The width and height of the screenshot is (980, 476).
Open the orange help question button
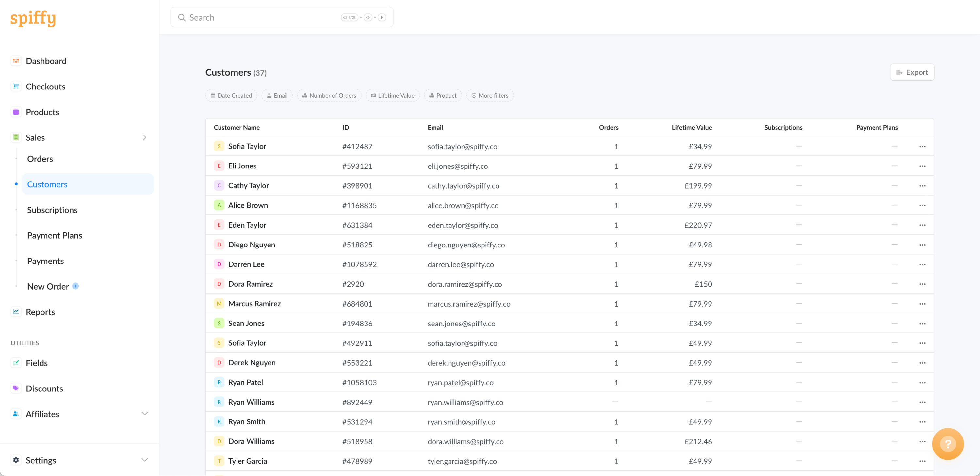947,443
